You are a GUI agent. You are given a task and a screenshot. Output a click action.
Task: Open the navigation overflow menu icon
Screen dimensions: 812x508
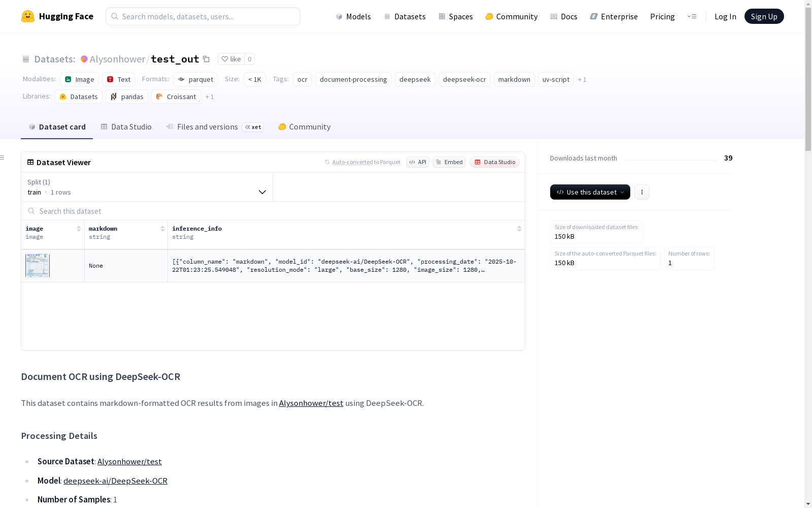click(x=692, y=16)
